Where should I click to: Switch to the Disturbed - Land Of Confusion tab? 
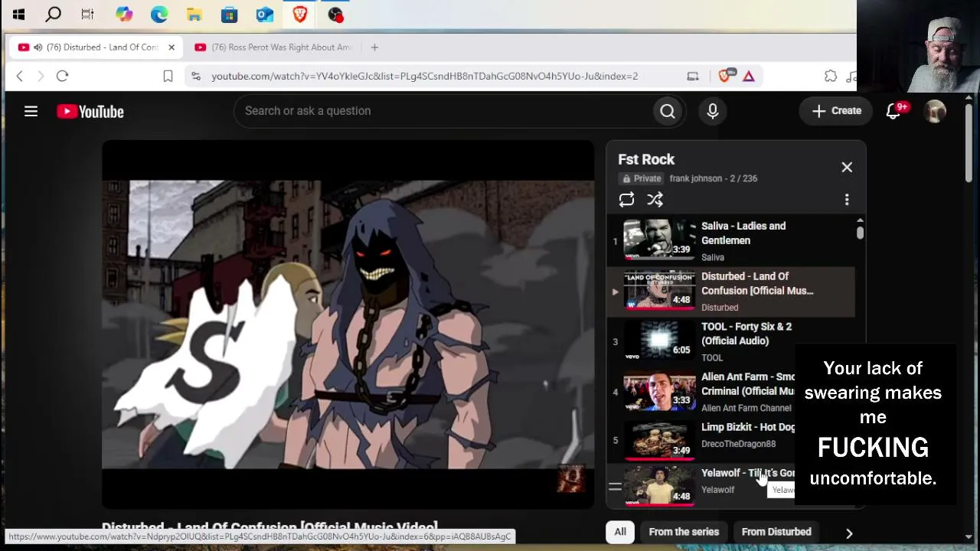click(96, 47)
